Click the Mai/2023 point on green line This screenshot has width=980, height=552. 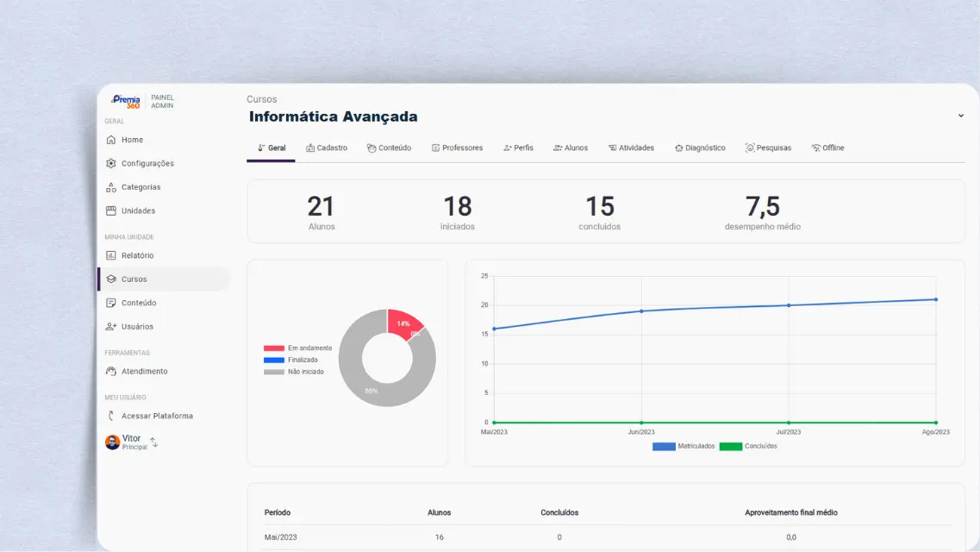pyautogui.click(x=495, y=423)
